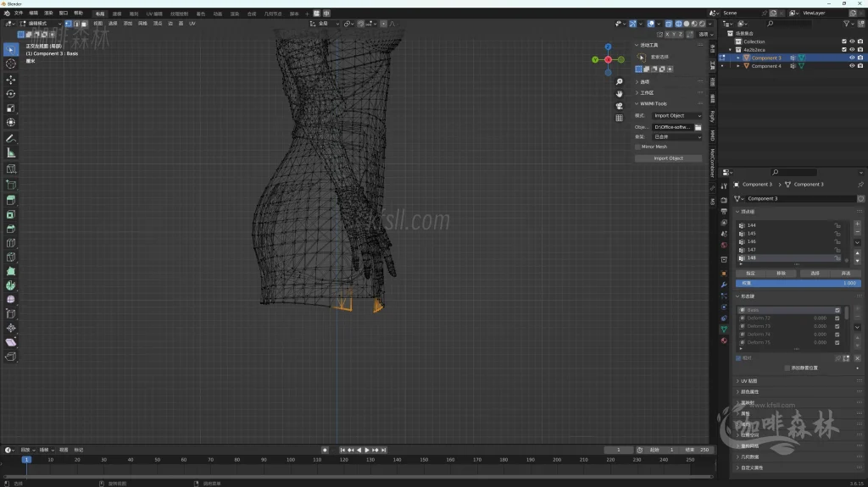The height and width of the screenshot is (487, 868).
Task: Click the Import Object button
Action: coord(668,158)
